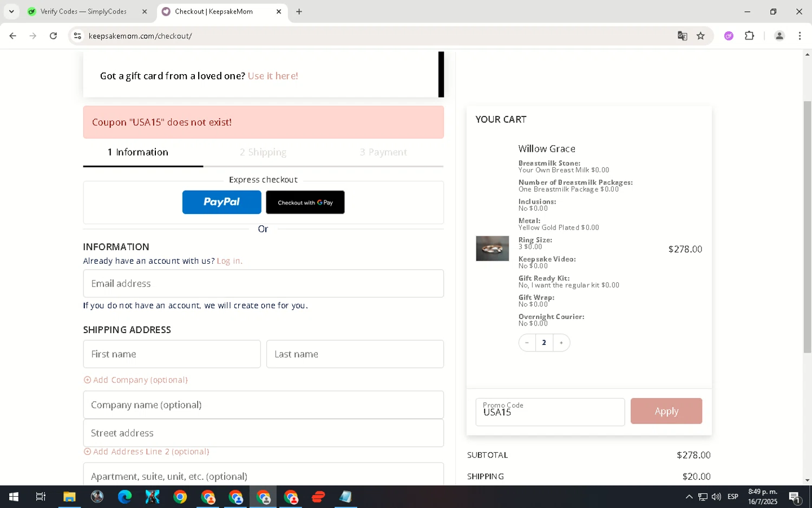Expand Add Company (optional)
This screenshot has height=508, width=812.
136,380
